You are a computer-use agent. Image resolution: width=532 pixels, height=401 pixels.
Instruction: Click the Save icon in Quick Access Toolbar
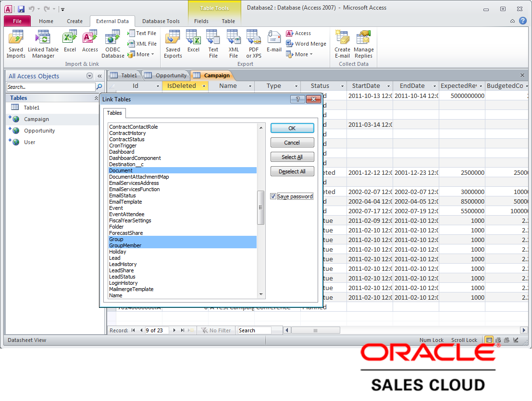pos(21,9)
